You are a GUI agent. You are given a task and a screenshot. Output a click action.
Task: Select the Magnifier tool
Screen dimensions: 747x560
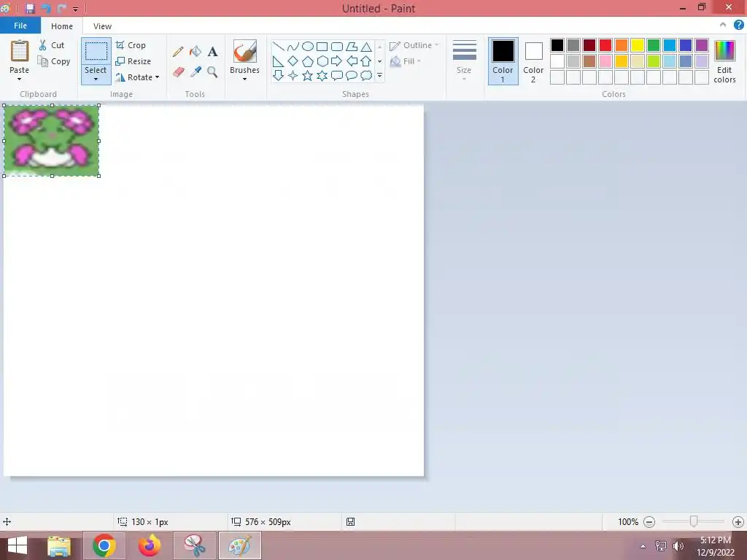pyautogui.click(x=212, y=72)
